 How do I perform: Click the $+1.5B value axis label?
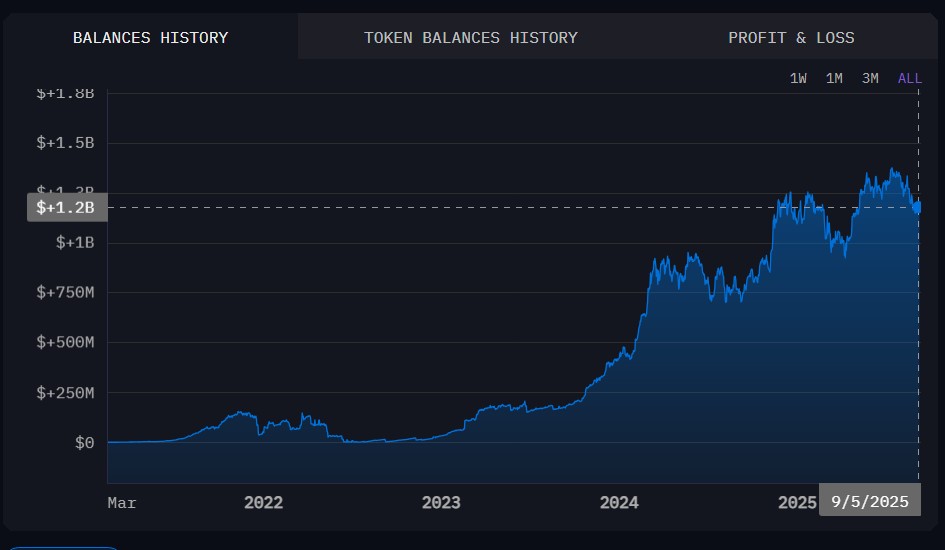point(65,143)
